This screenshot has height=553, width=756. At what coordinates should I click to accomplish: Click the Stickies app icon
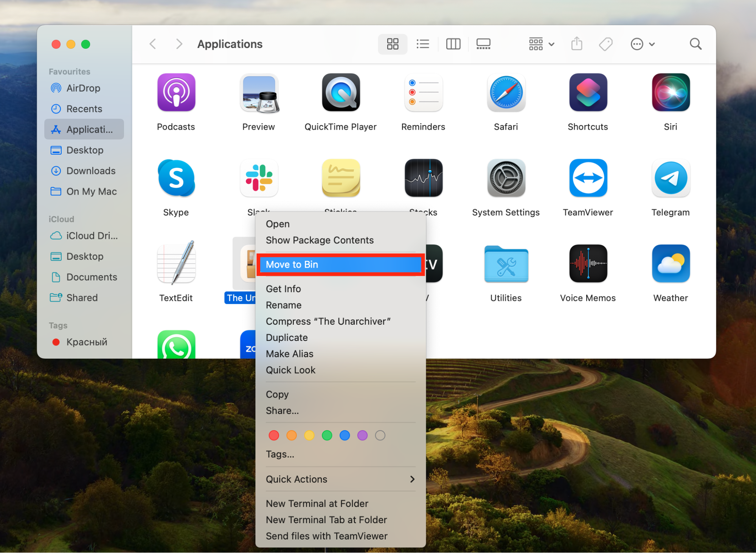341,178
